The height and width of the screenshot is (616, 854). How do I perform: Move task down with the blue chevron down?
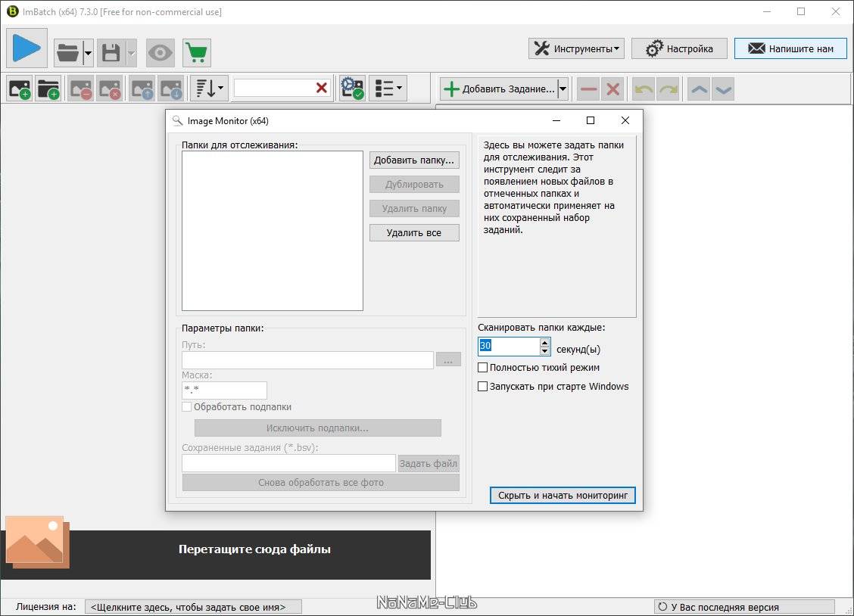[x=723, y=89]
